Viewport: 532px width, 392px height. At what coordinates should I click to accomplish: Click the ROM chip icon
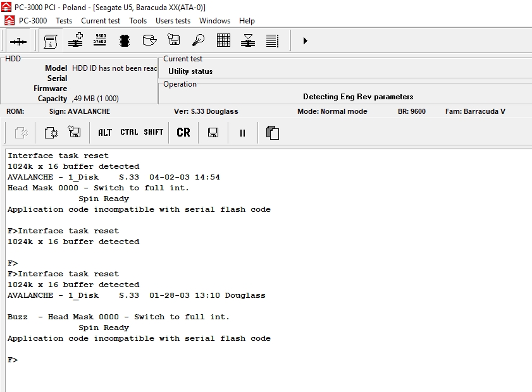tap(125, 40)
